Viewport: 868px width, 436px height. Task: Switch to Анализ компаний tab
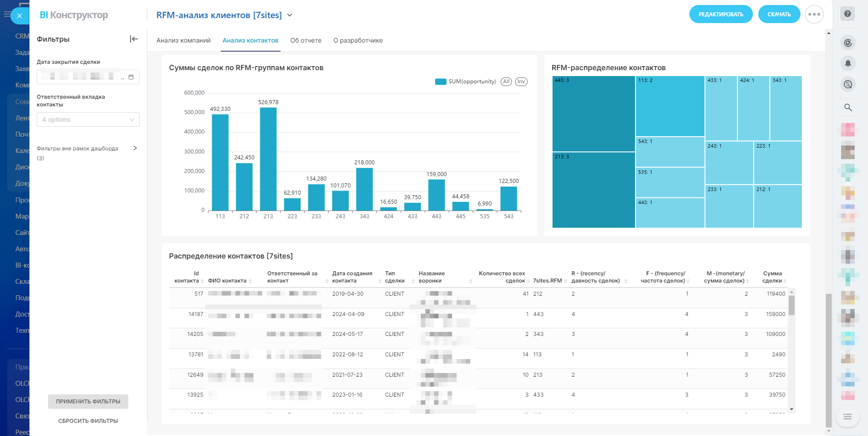point(183,41)
